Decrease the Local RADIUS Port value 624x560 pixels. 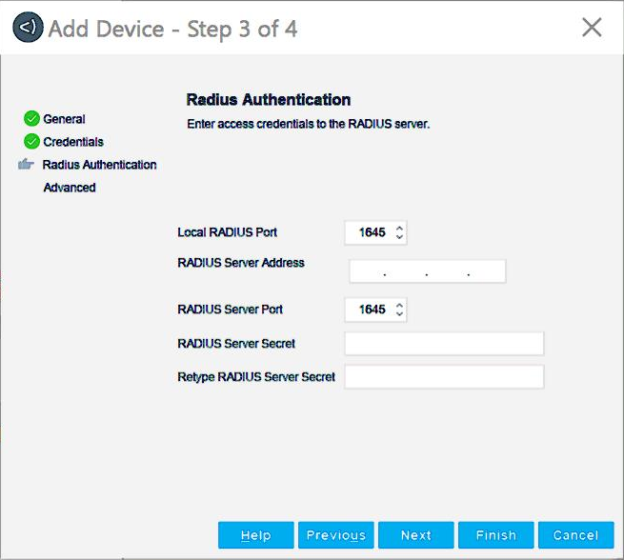click(400, 238)
